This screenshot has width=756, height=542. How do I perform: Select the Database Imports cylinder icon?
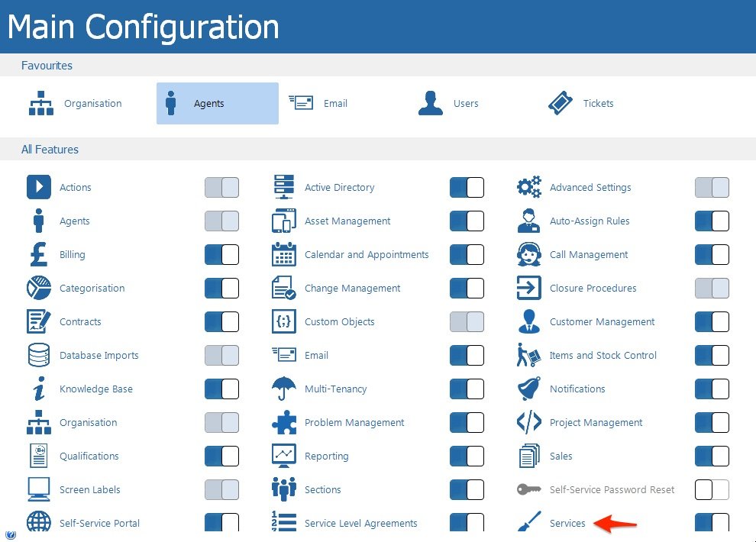tap(38, 356)
